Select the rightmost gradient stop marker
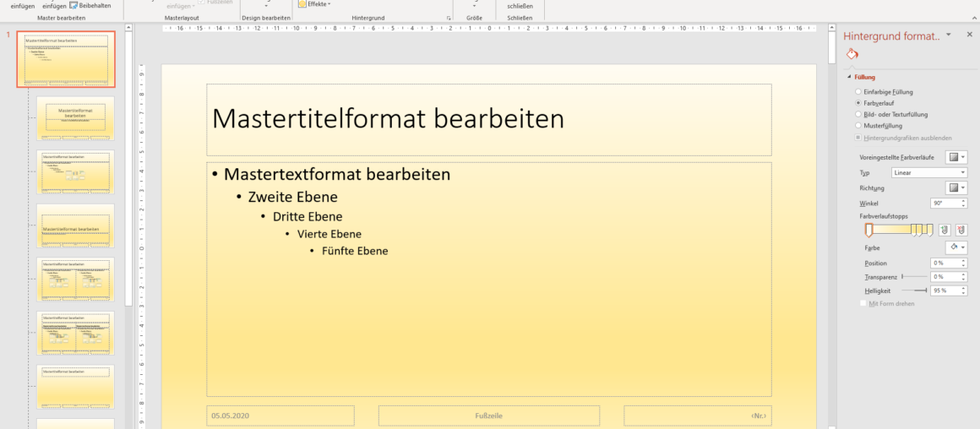 pyautogui.click(x=931, y=231)
